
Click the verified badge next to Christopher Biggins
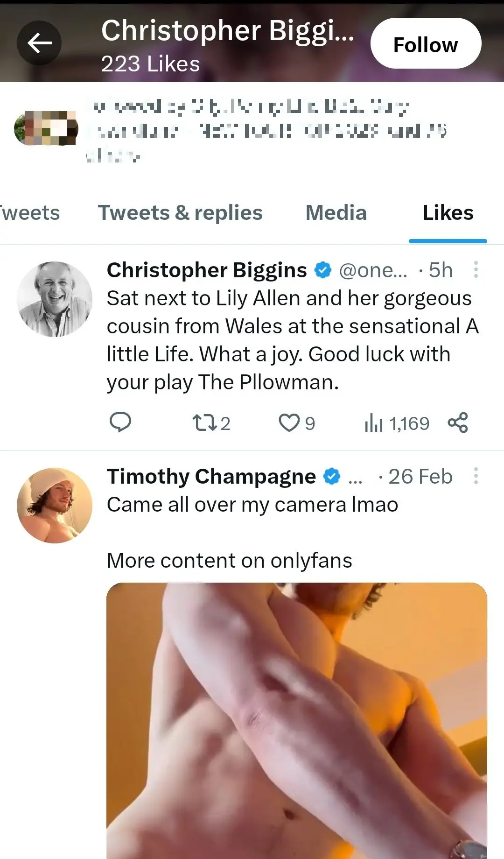pyautogui.click(x=322, y=269)
